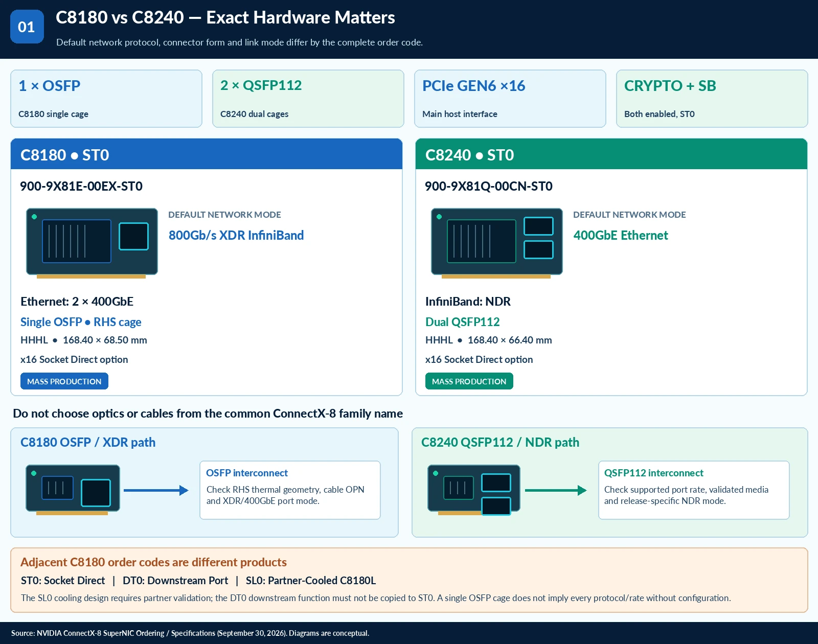Click the subtitle starting "Default network protocol"

point(239,42)
